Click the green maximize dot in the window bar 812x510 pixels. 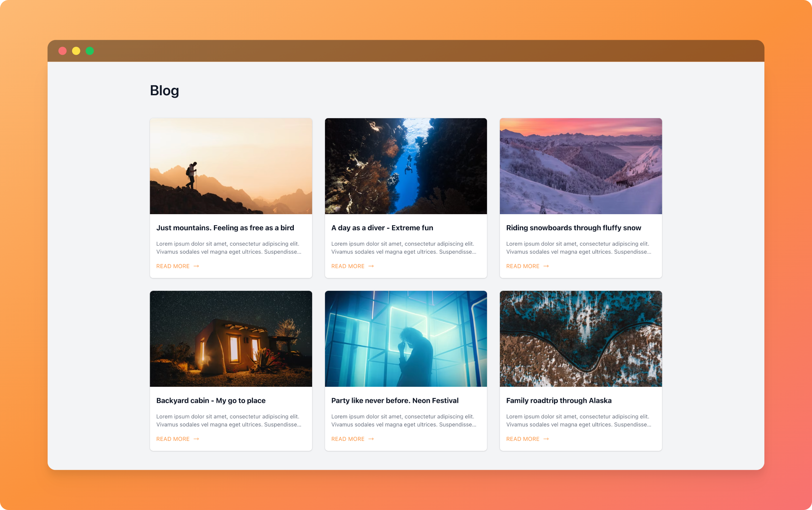pyautogui.click(x=90, y=51)
